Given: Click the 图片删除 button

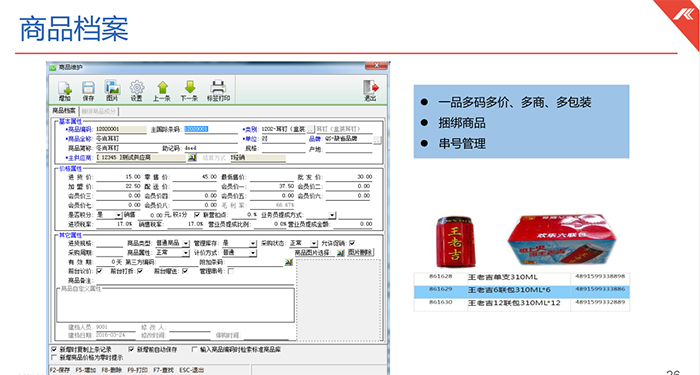Looking at the screenshot, I should [360, 252].
